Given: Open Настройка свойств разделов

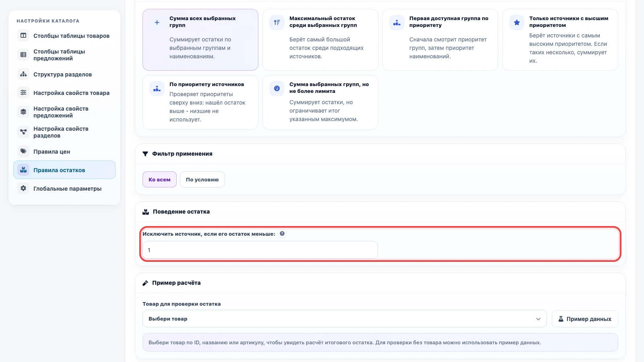Looking at the screenshot, I should (64, 132).
